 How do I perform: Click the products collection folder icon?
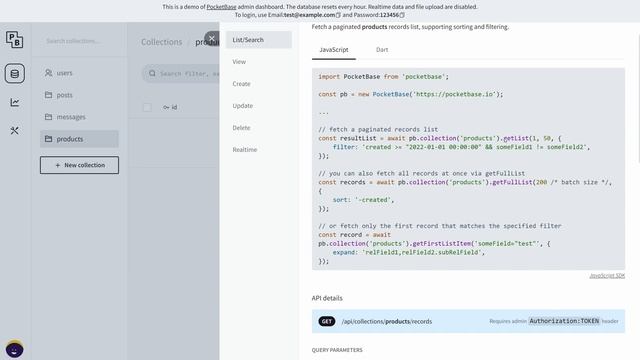49,139
